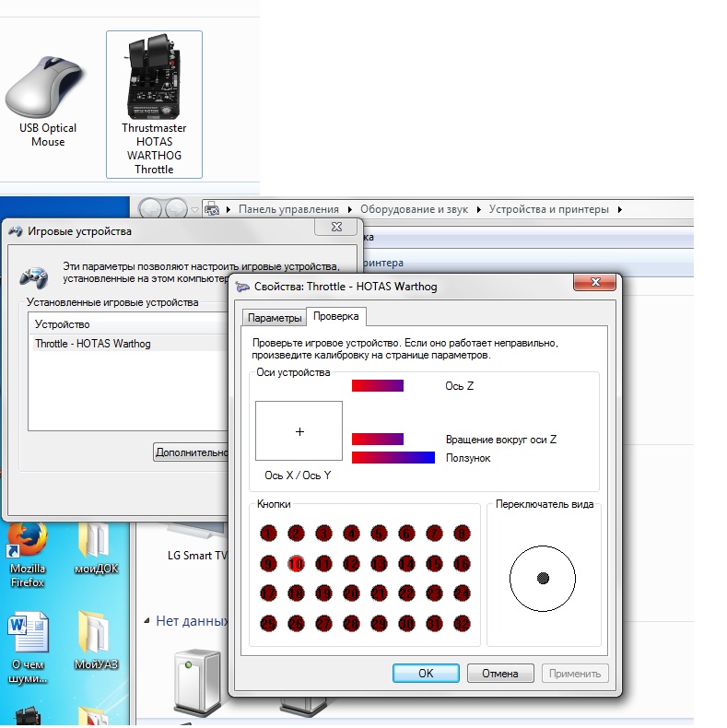
Task: Select 'Throttle - HOTAS Warthog' in device list
Action: point(93,344)
